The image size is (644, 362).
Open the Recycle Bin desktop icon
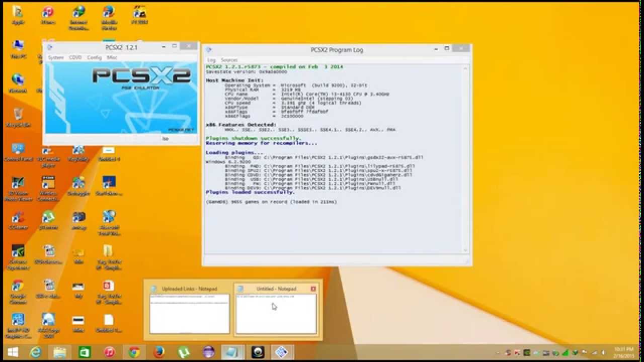pos(18,118)
